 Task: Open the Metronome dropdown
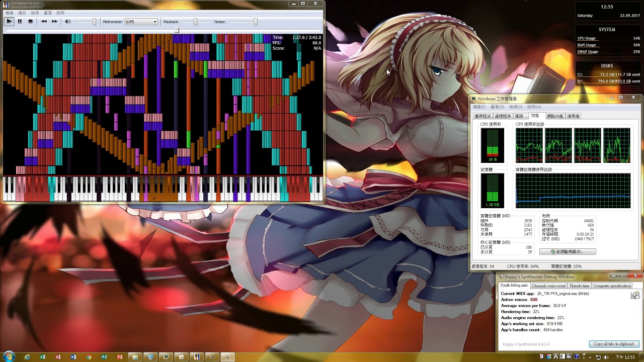[x=141, y=22]
